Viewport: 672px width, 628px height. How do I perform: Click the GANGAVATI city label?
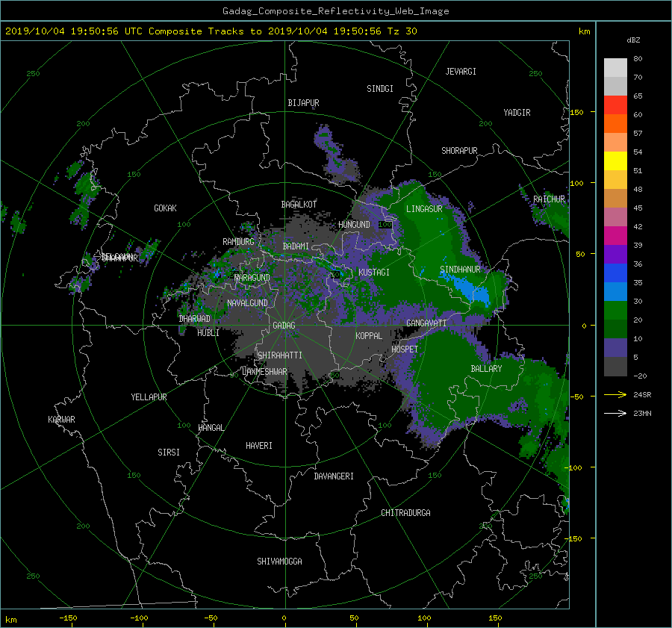[x=426, y=323]
